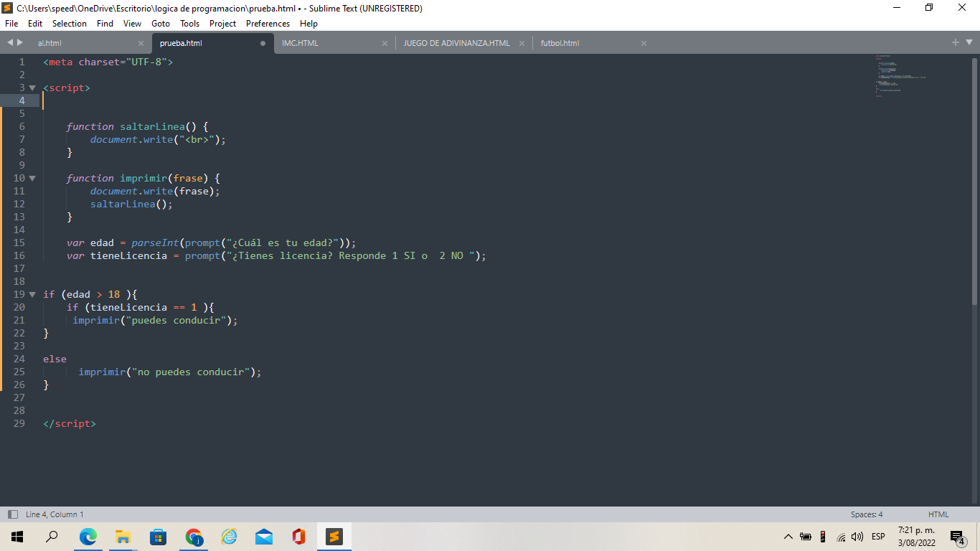This screenshot has height=551, width=980.
Task: Switch to the futbol.html tab
Action: click(560, 43)
